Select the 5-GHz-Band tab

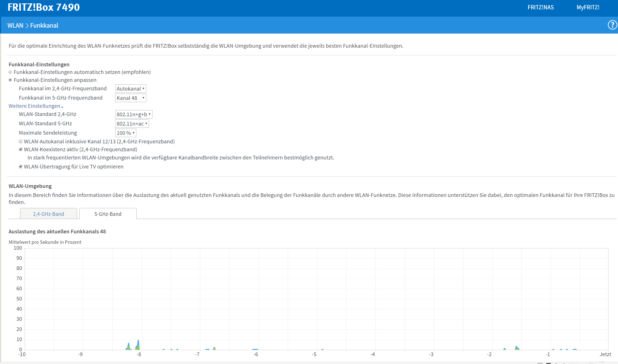click(108, 214)
